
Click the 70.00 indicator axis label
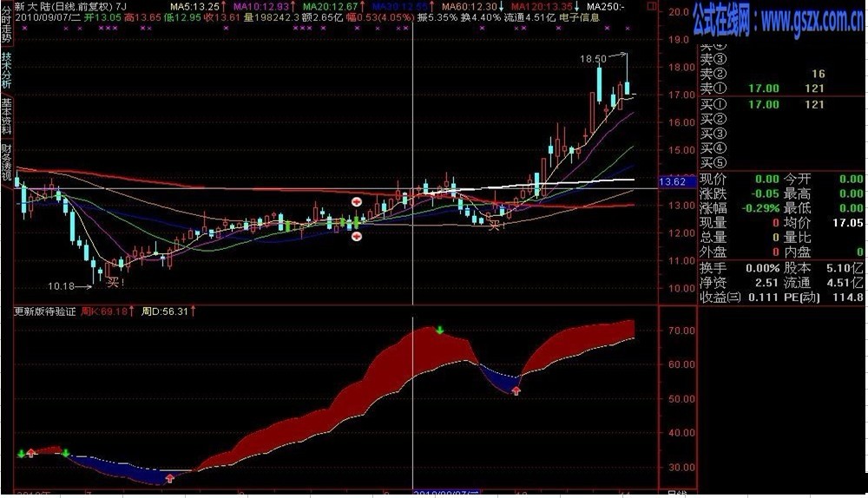click(x=681, y=331)
